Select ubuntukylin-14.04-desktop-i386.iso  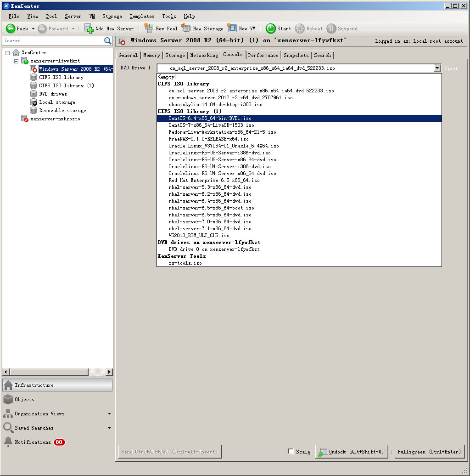click(299, 104)
